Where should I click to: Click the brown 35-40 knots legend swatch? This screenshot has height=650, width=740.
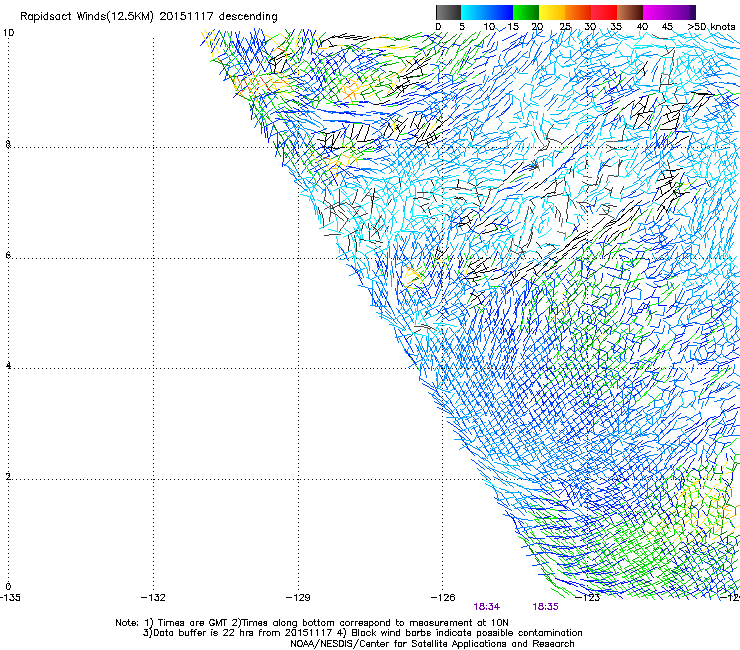click(x=630, y=12)
